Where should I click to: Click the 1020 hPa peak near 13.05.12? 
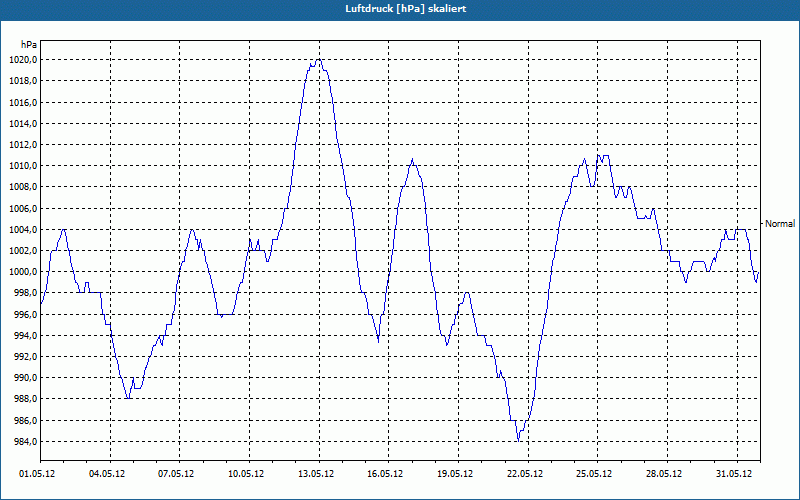point(318,60)
